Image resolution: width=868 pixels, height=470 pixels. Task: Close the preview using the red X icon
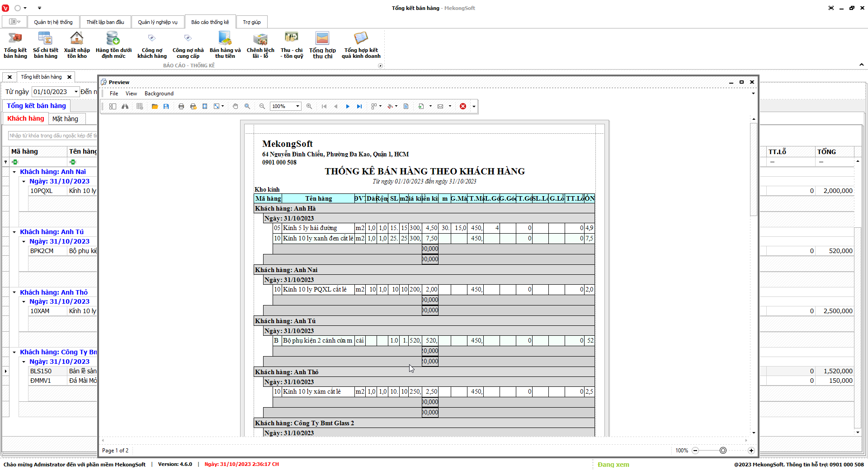(x=463, y=106)
